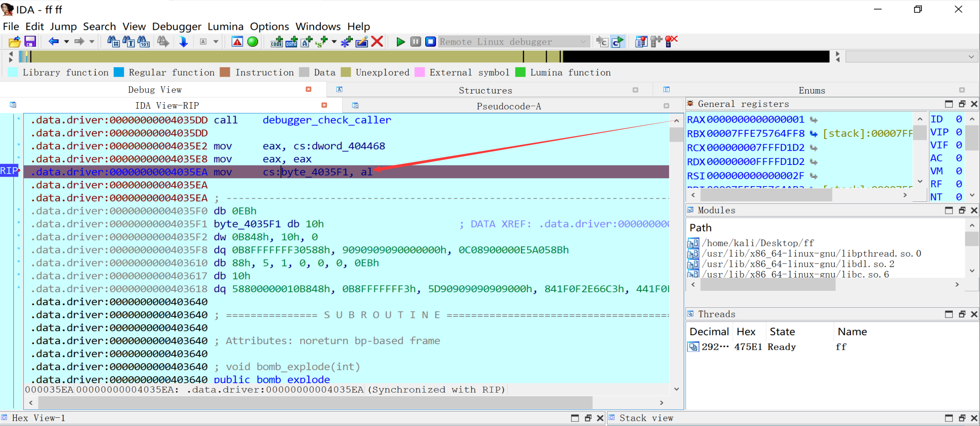Open the Debugger menu
The height and width of the screenshot is (426, 980).
point(177,26)
